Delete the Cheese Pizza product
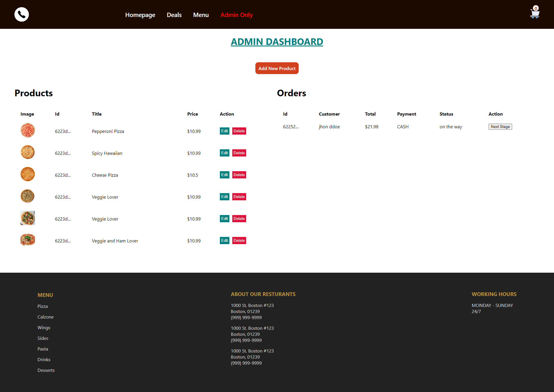The height and width of the screenshot is (392, 554). pos(239,175)
